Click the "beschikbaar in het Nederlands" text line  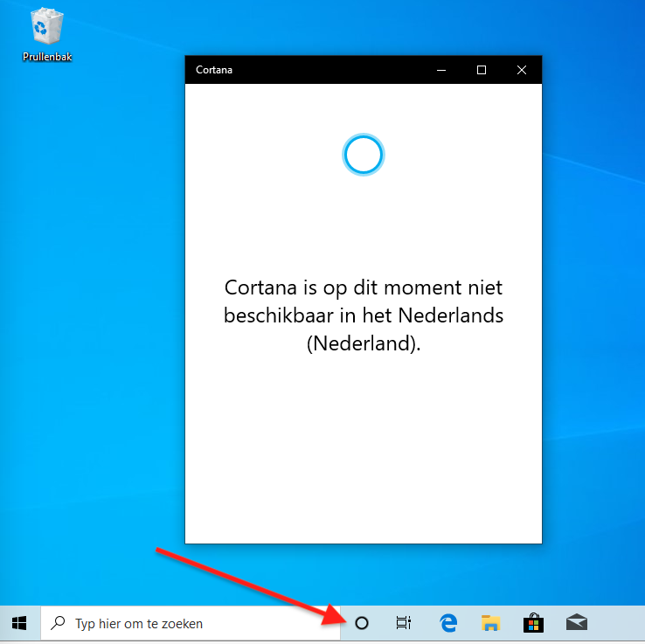364,315
